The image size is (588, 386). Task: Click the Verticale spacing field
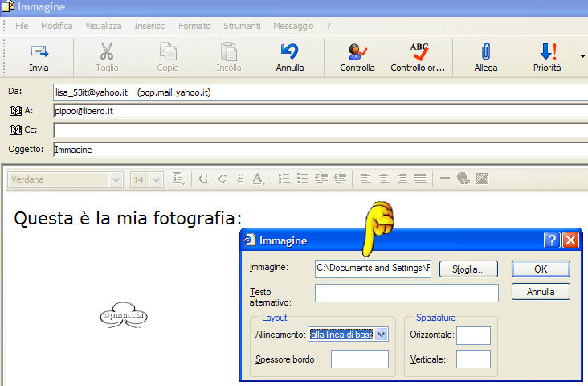coord(473,359)
